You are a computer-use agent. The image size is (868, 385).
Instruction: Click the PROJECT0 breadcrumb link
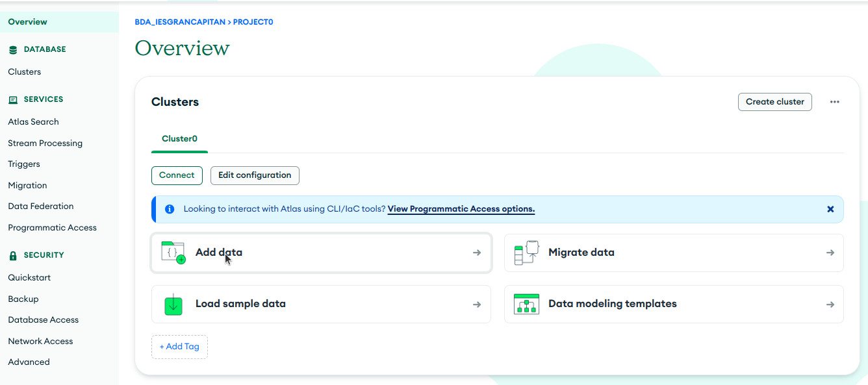coord(253,22)
